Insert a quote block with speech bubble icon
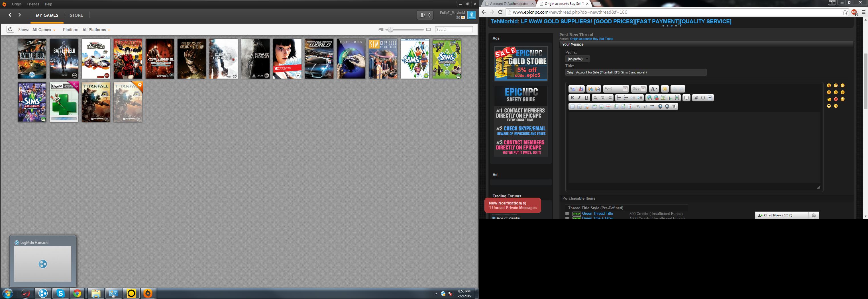868x299 pixels. point(686,98)
